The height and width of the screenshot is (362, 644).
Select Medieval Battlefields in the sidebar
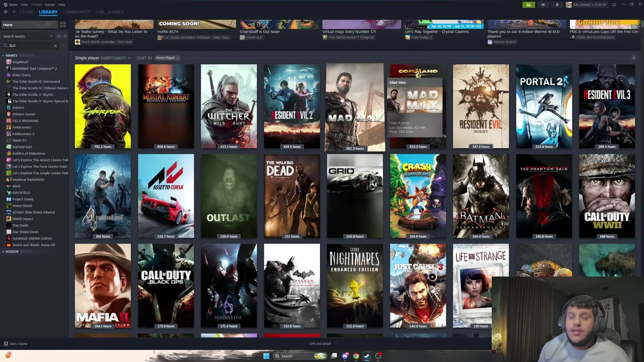click(x=28, y=179)
